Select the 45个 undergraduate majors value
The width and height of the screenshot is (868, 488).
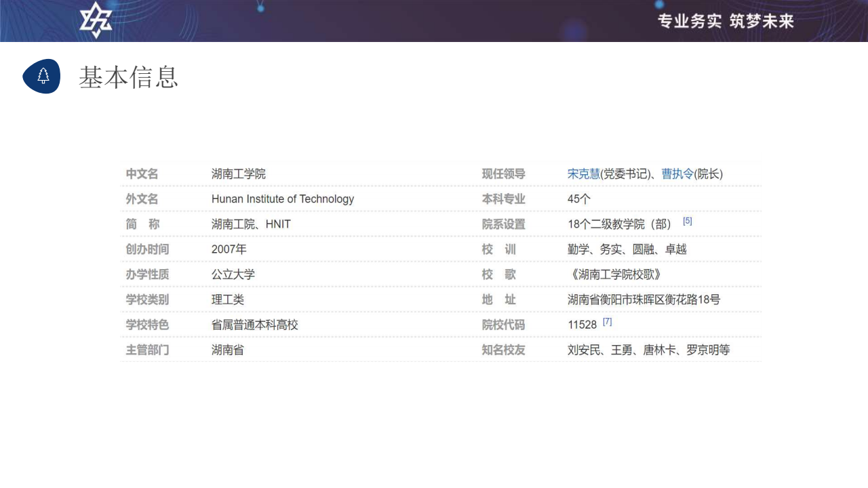coord(578,199)
